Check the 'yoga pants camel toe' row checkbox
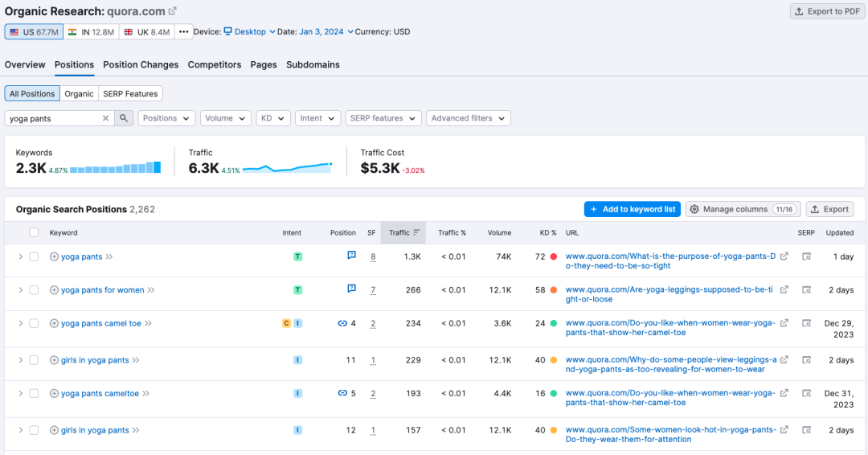 (34, 323)
